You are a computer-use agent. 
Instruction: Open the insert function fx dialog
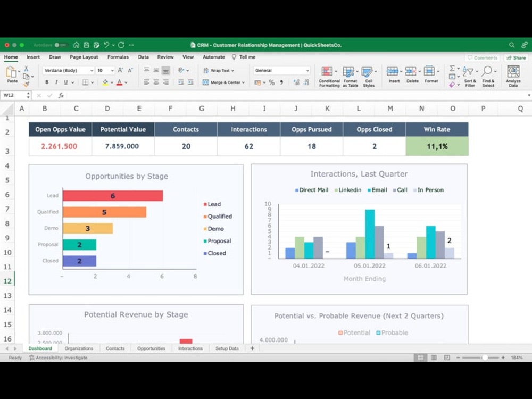tap(61, 95)
